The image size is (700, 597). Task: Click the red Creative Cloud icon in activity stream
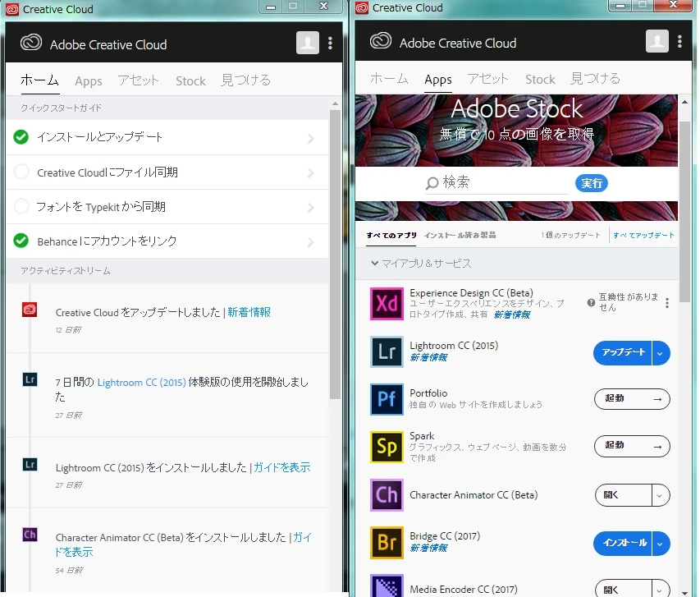pyautogui.click(x=30, y=310)
